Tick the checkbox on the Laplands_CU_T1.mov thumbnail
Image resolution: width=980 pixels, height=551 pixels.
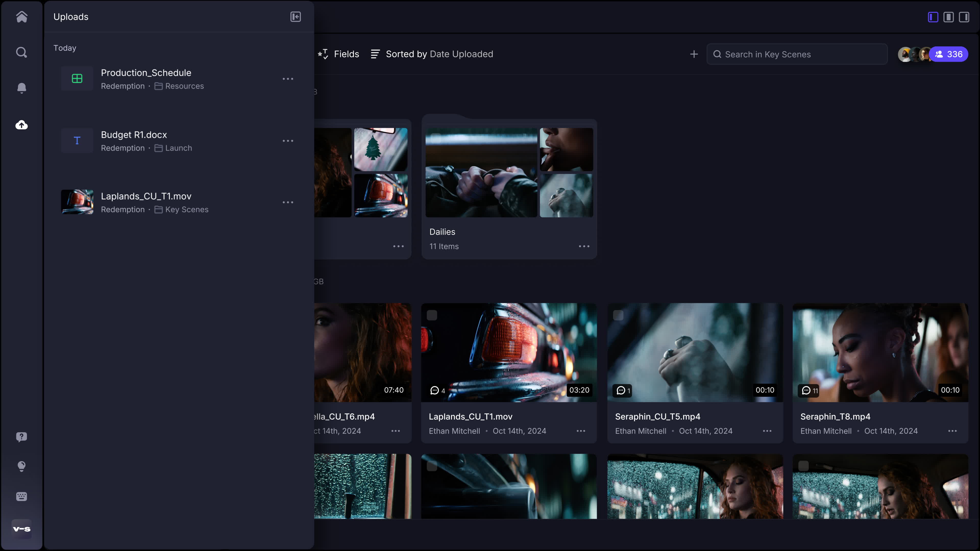(x=432, y=315)
